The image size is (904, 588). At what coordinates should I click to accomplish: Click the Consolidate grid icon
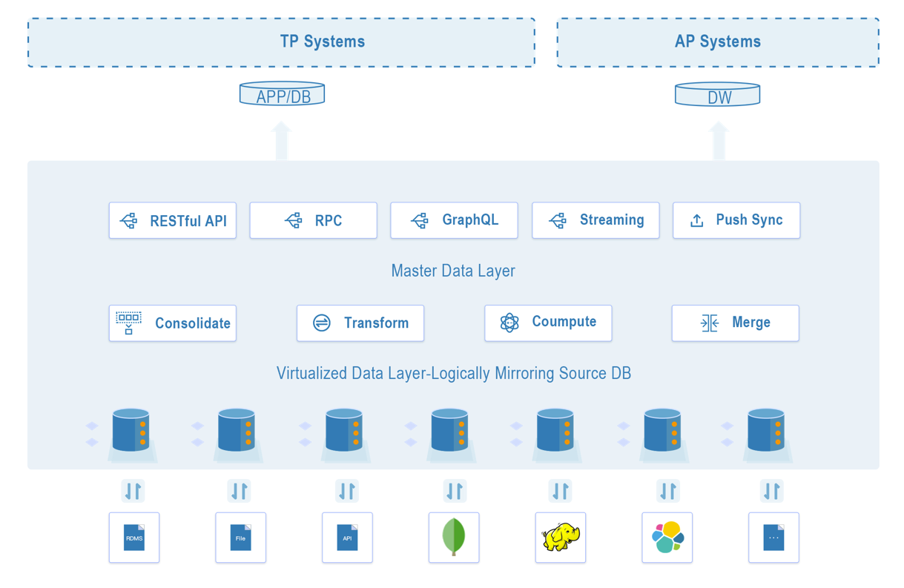[x=129, y=323]
